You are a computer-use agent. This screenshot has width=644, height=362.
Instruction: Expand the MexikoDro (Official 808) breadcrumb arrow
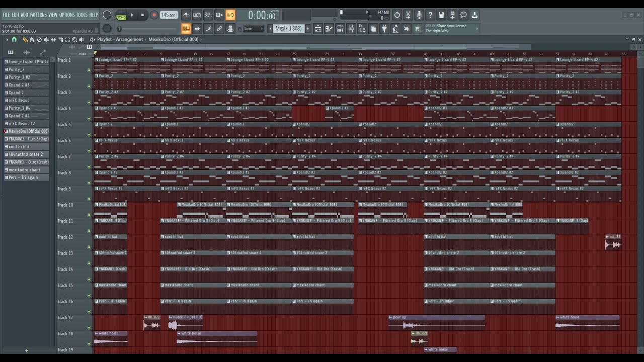[201, 39]
